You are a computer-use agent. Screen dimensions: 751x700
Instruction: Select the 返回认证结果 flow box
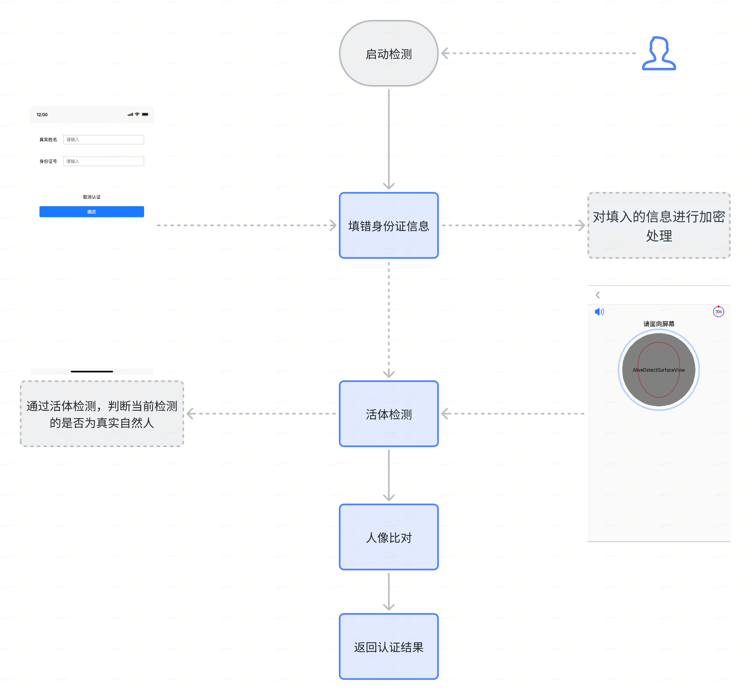pyautogui.click(x=388, y=647)
